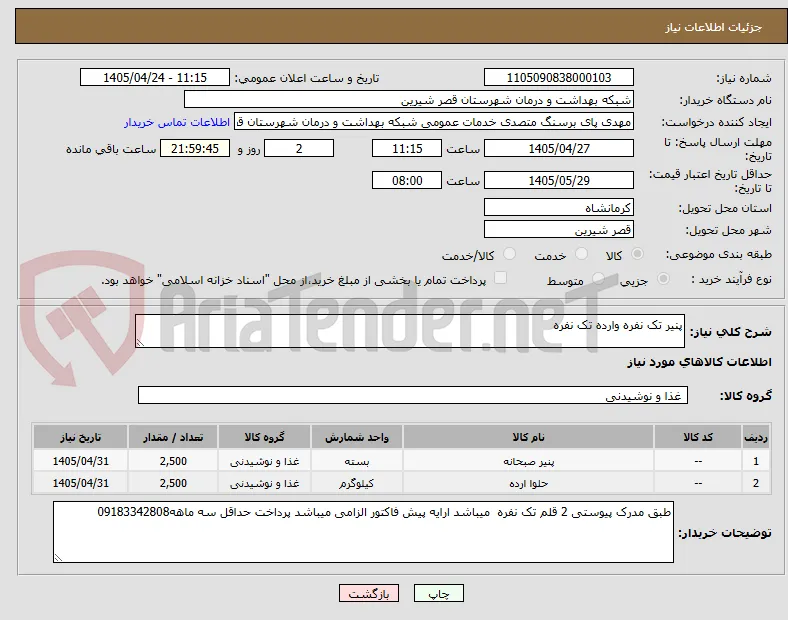Click the چاپ (print) button
Image resolution: width=788 pixels, height=620 pixels.
coord(439,593)
